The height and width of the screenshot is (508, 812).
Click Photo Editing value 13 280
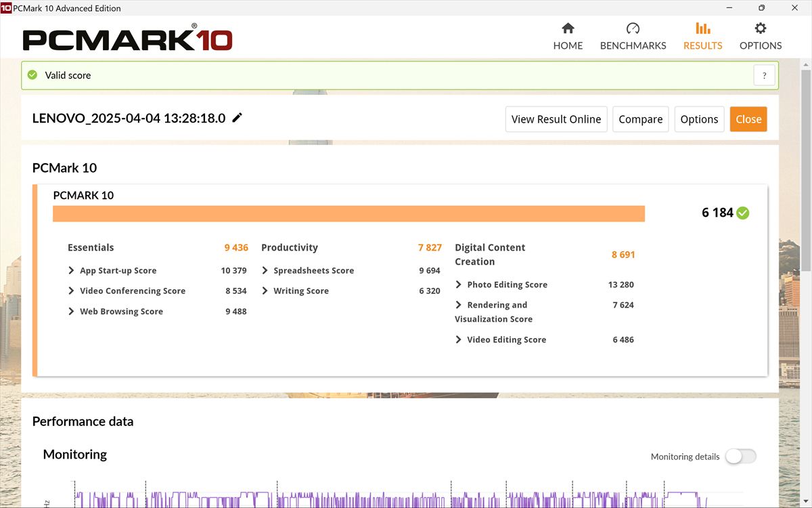pos(621,284)
